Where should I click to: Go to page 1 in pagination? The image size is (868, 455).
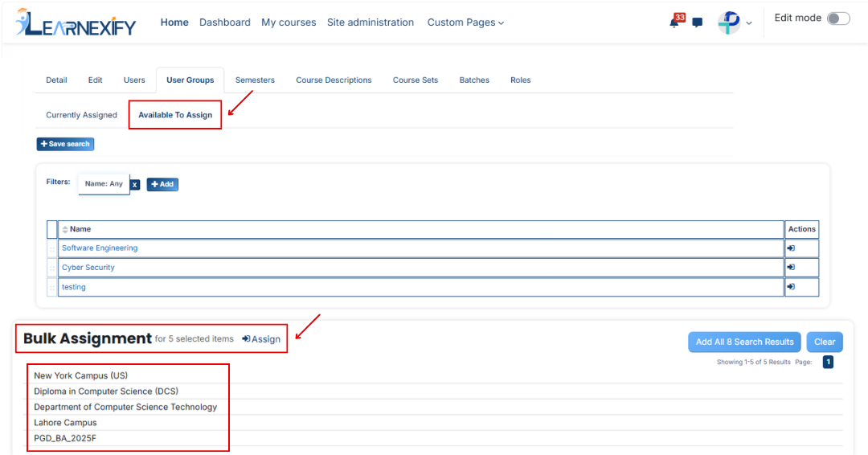(x=828, y=362)
